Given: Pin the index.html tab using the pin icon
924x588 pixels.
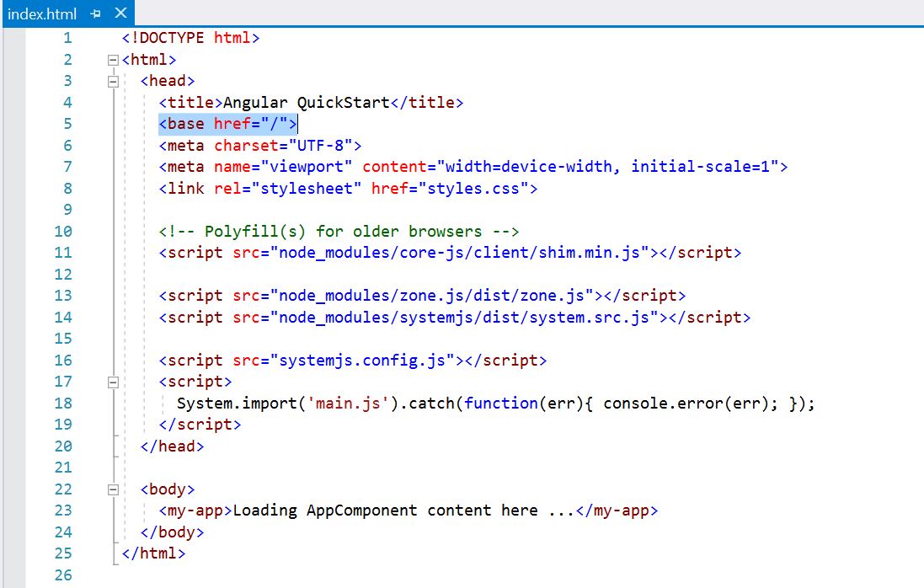Looking at the screenshot, I should pyautogui.click(x=95, y=13).
